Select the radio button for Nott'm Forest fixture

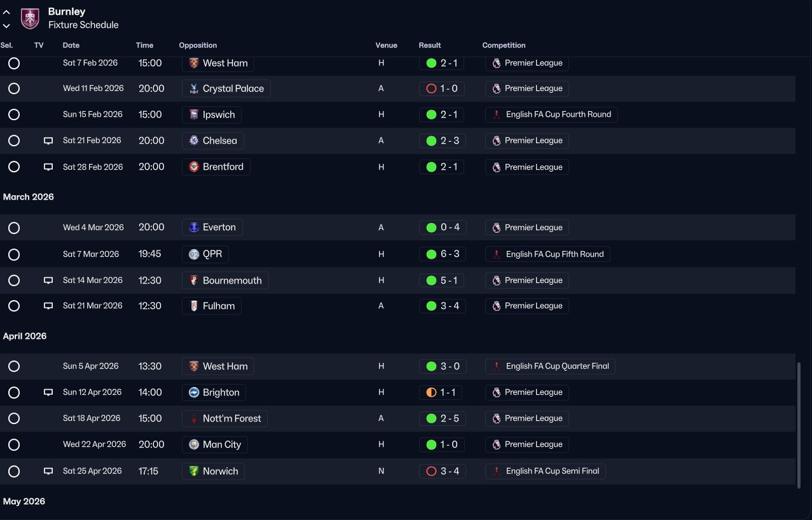[14, 418]
